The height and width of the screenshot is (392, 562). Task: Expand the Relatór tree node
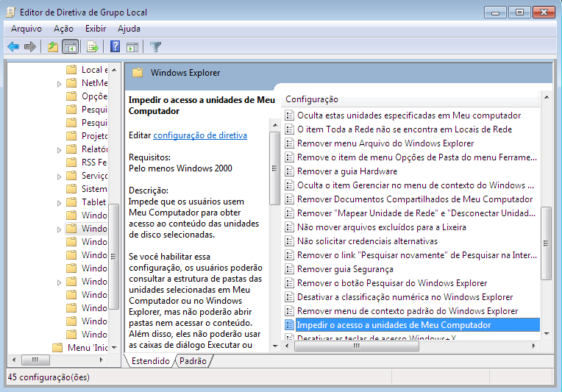[59, 151]
